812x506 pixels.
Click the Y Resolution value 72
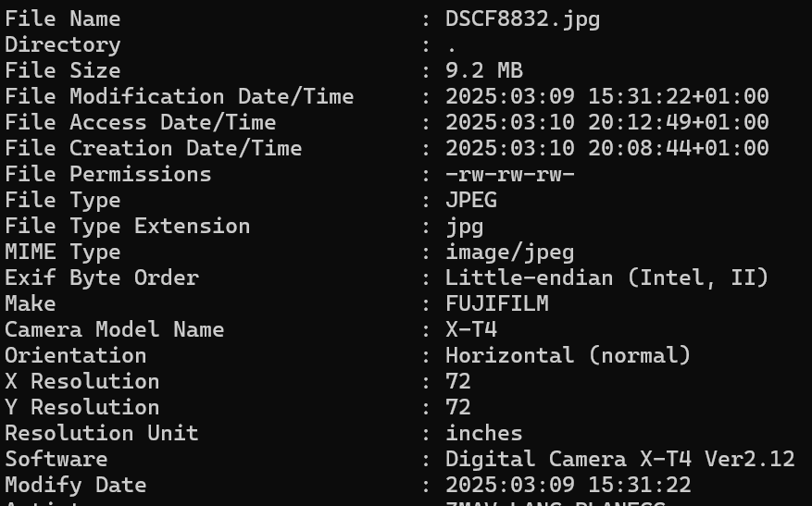tap(457, 407)
